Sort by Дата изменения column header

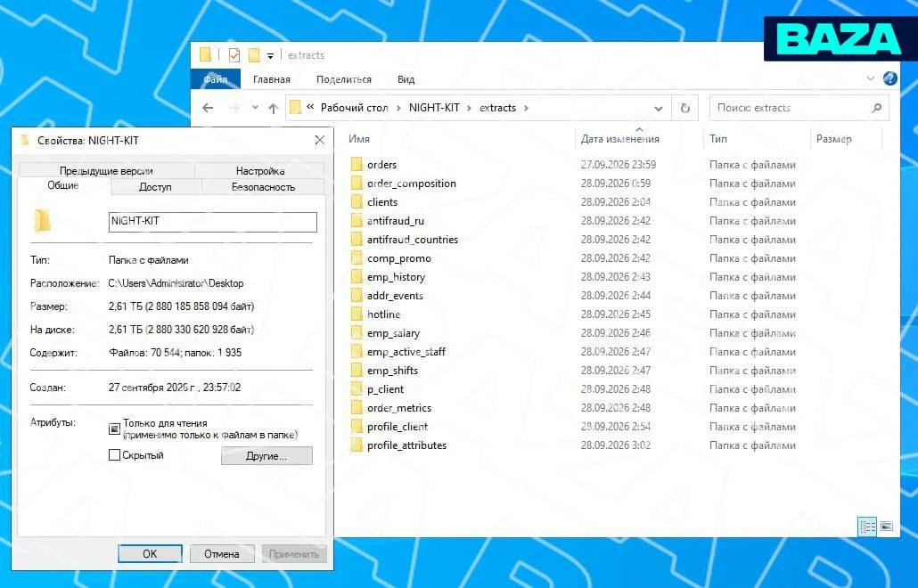click(x=620, y=139)
